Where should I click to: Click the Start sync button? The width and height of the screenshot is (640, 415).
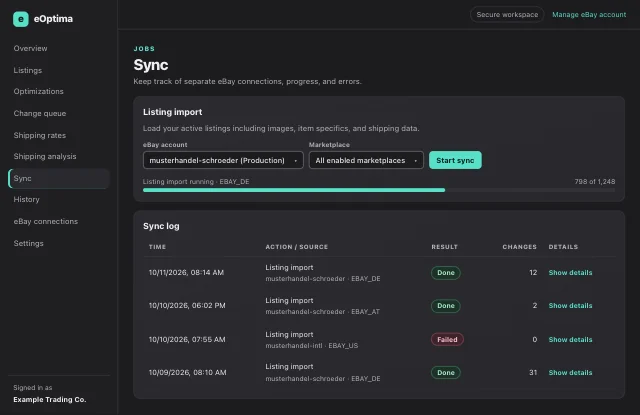tap(455, 160)
